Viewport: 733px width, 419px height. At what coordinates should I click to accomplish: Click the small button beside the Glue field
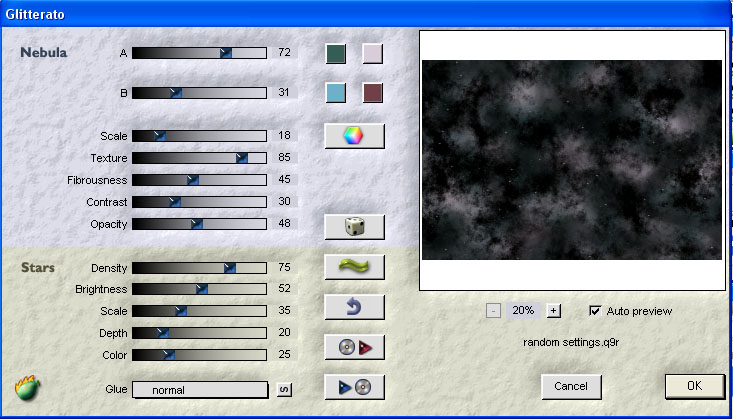(x=284, y=389)
